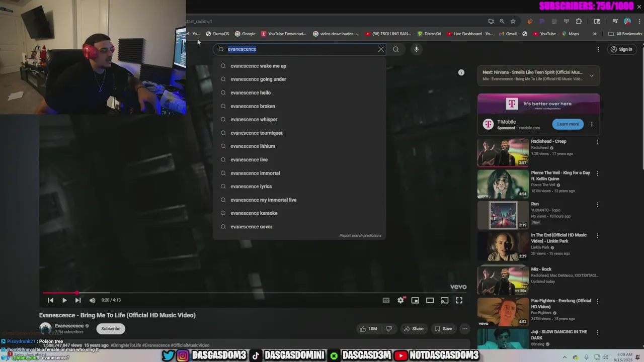Click T-Mobile ad "Learn more" button
Viewport: 644px width, 362px height.
(x=568, y=124)
